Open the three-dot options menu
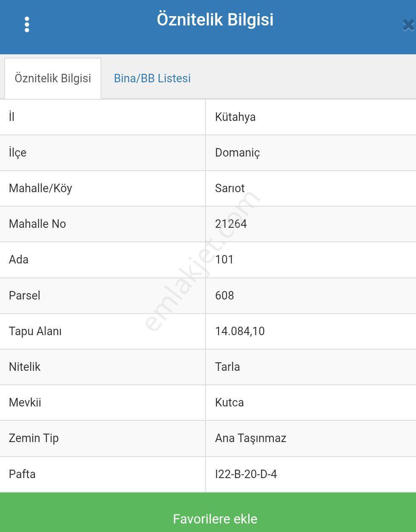Image resolution: width=416 pixels, height=532 pixels. [27, 25]
